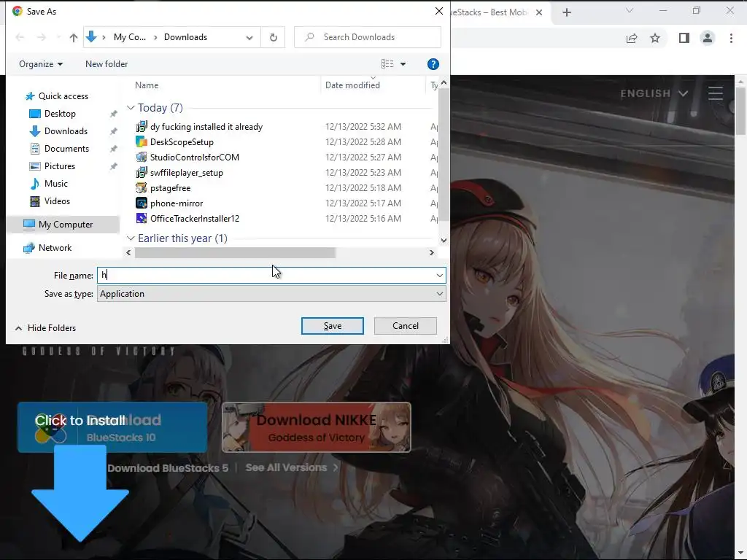Click the phone-mirror file icon
This screenshot has height=560, width=747.
pyautogui.click(x=141, y=203)
